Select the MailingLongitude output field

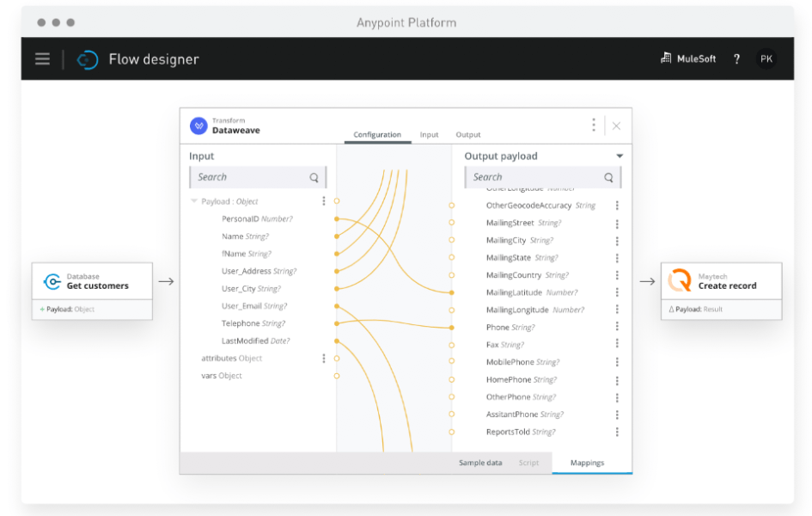point(535,310)
